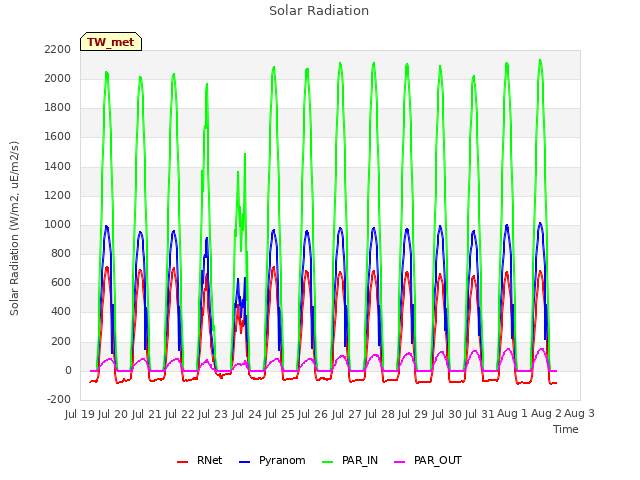Click the 400 y-axis tick label
Image resolution: width=640 pixels, height=480 pixels.
point(61,312)
